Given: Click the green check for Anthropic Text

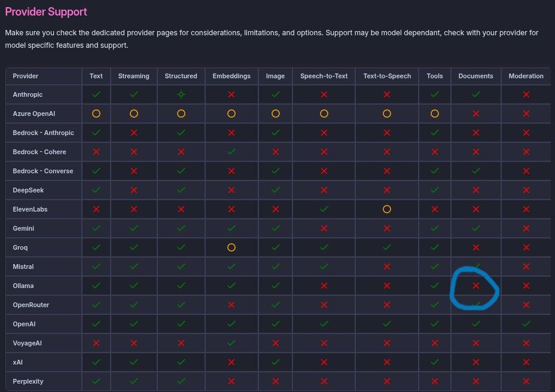Looking at the screenshot, I should [x=96, y=94].
